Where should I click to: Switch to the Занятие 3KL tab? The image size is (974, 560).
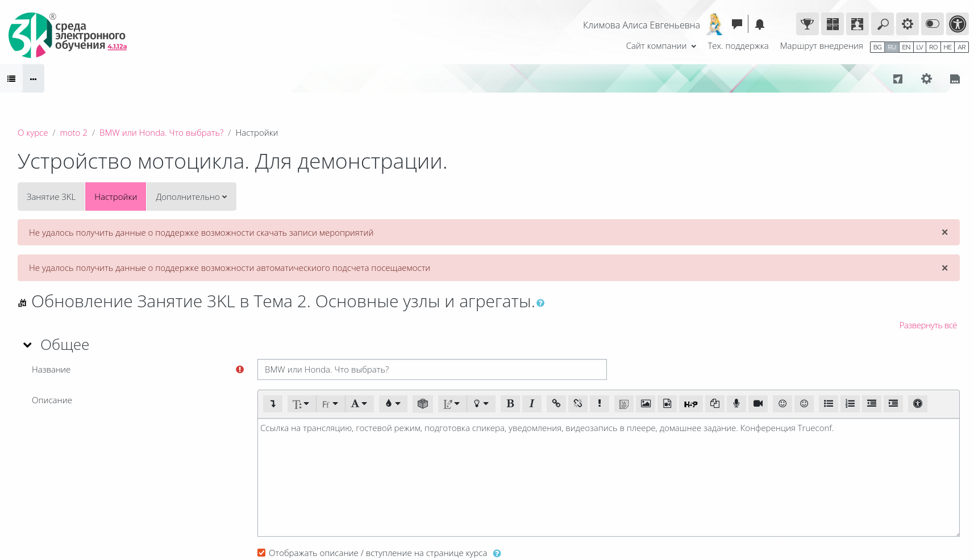51,197
